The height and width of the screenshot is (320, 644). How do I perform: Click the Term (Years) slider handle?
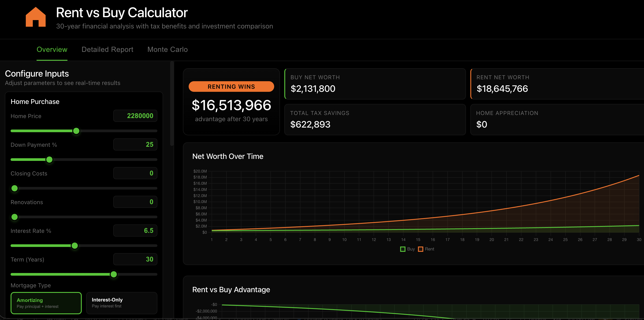tap(114, 274)
